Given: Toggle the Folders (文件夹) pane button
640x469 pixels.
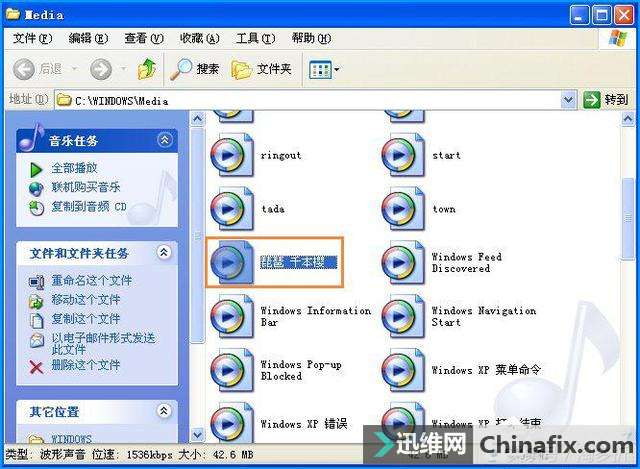Looking at the screenshot, I should coord(262,69).
